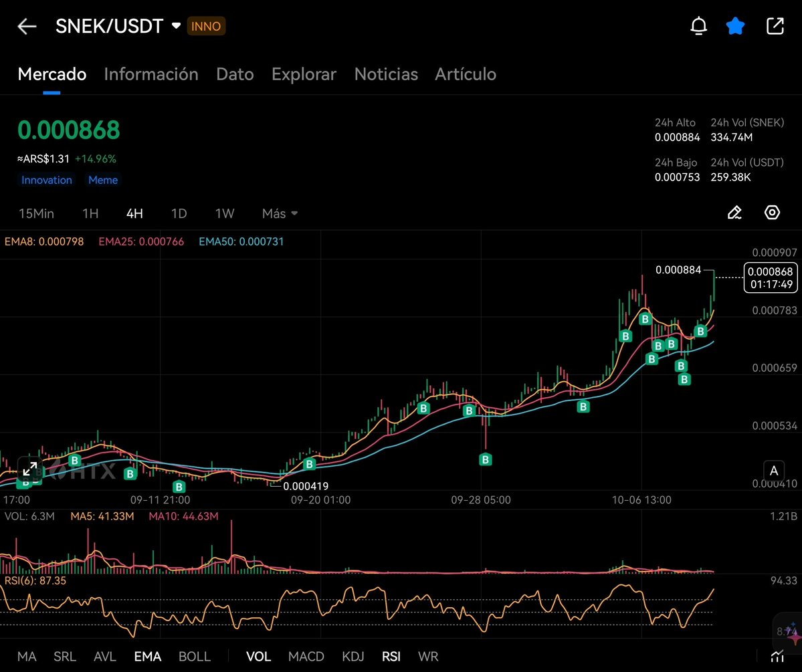Toggle the EMA indicator
This screenshot has width=802, height=672.
pos(147,656)
